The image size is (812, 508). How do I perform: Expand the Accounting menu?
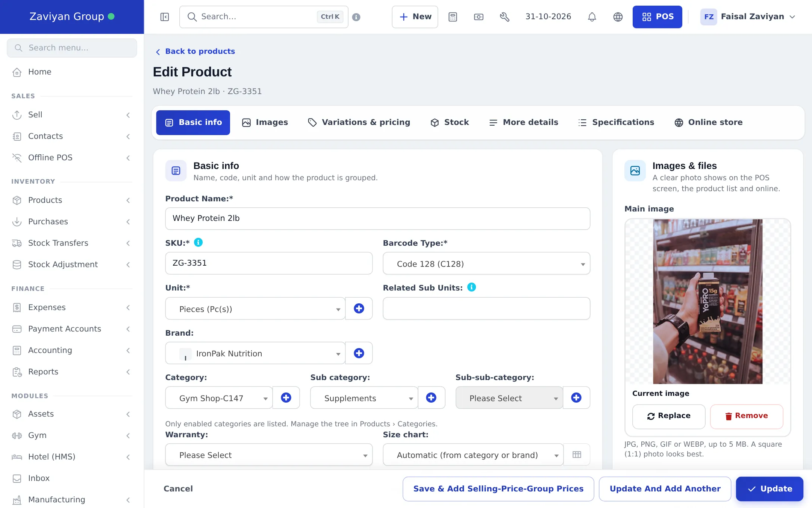72,350
